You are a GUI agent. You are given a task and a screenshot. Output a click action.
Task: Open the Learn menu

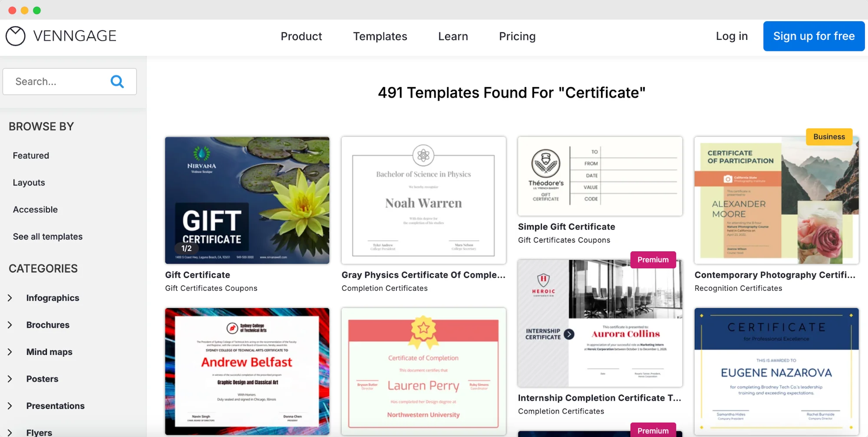(453, 36)
